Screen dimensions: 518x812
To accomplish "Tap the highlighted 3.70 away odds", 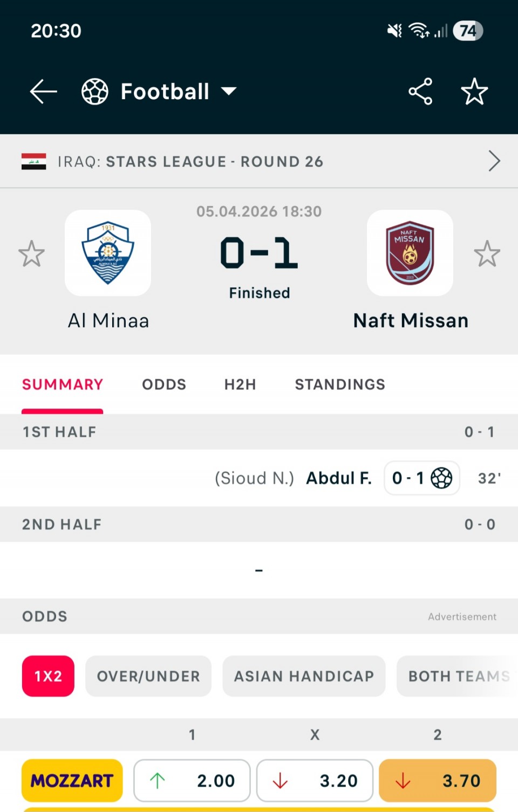I will (x=438, y=780).
